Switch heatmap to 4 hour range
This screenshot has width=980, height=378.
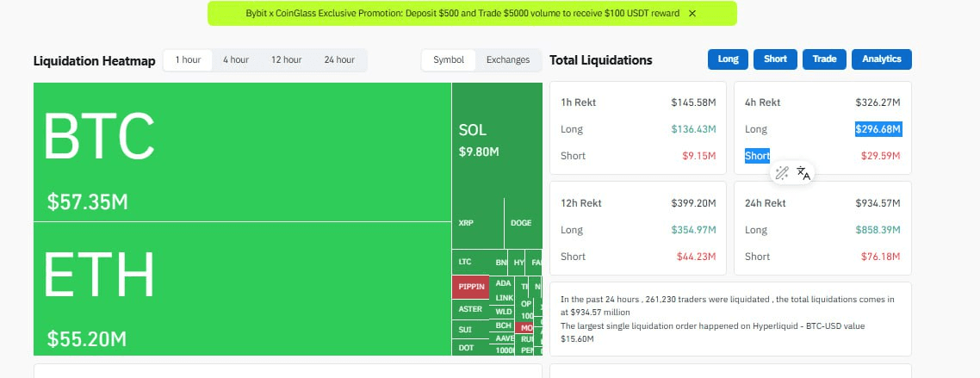[236, 60]
